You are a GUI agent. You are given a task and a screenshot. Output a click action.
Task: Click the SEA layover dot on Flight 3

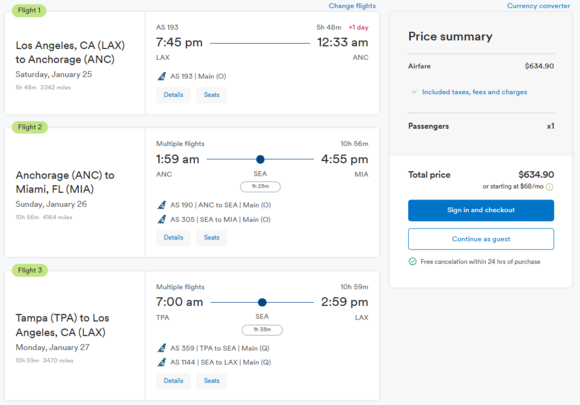(262, 302)
